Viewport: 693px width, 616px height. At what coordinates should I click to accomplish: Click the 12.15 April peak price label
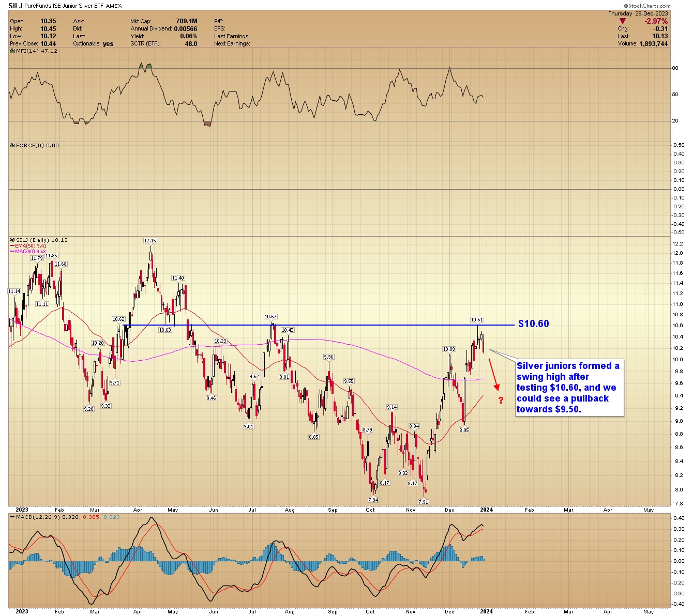coord(150,241)
